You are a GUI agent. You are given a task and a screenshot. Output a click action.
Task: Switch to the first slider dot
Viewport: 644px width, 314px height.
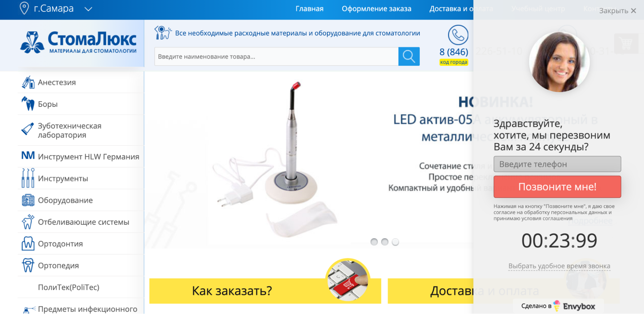(x=374, y=242)
